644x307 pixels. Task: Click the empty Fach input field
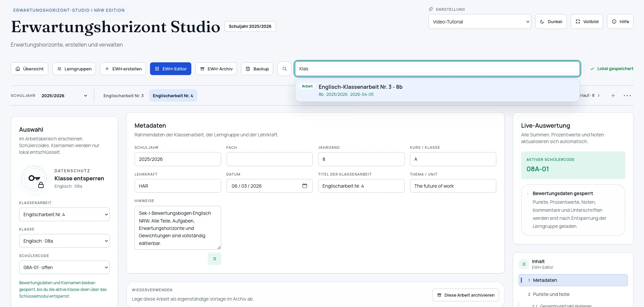(x=269, y=159)
